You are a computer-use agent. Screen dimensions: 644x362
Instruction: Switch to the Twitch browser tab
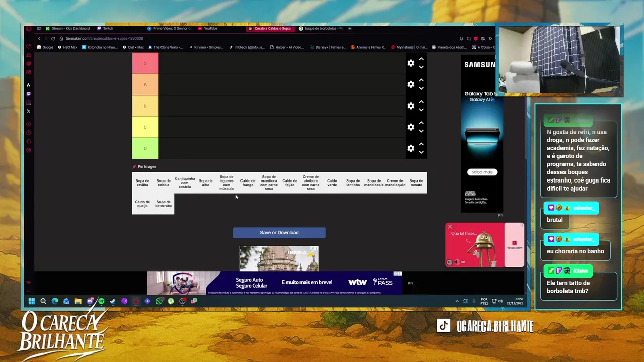click(106, 28)
